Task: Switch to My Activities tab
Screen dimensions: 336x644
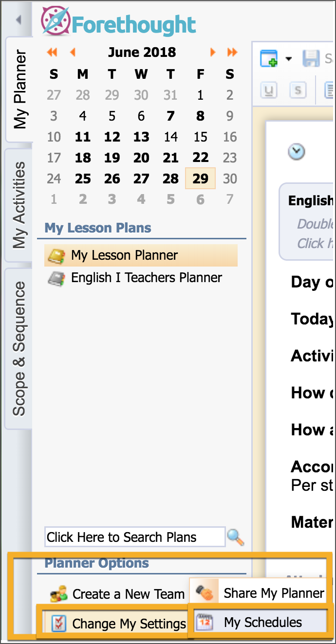Action: click(19, 205)
